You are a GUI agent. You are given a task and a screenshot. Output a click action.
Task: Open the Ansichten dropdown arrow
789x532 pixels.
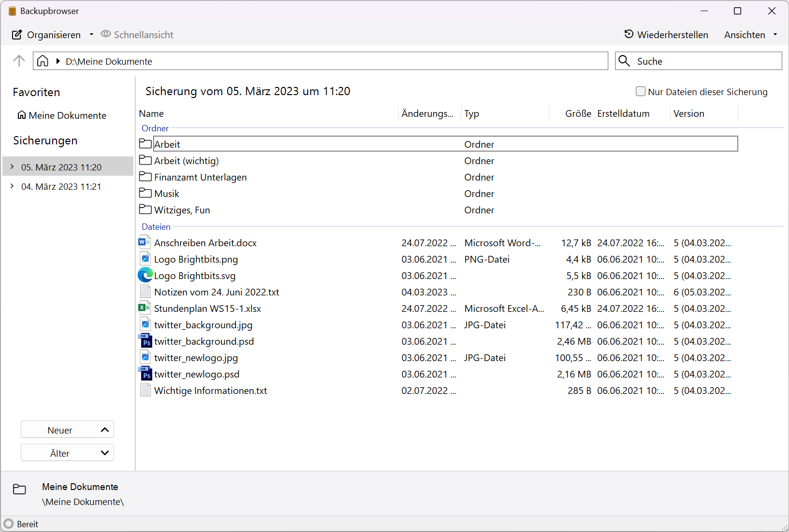pos(775,35)
